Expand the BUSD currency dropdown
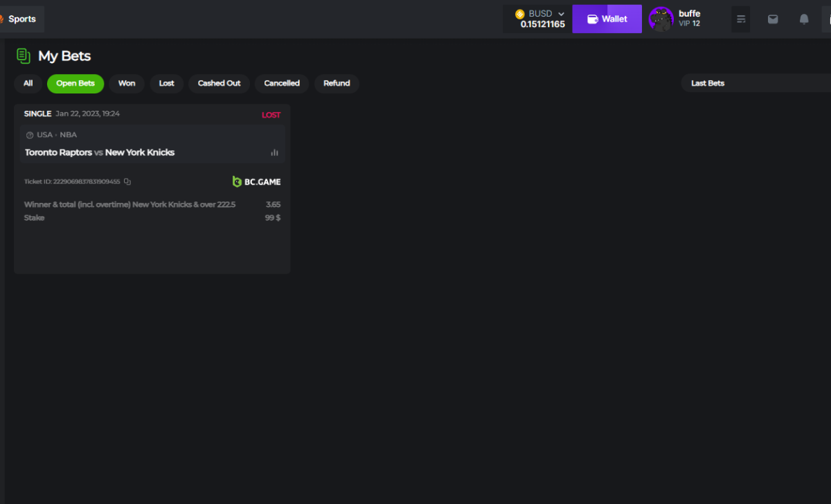The width and height of the screenshot is (831, 504). click(561, 14)
